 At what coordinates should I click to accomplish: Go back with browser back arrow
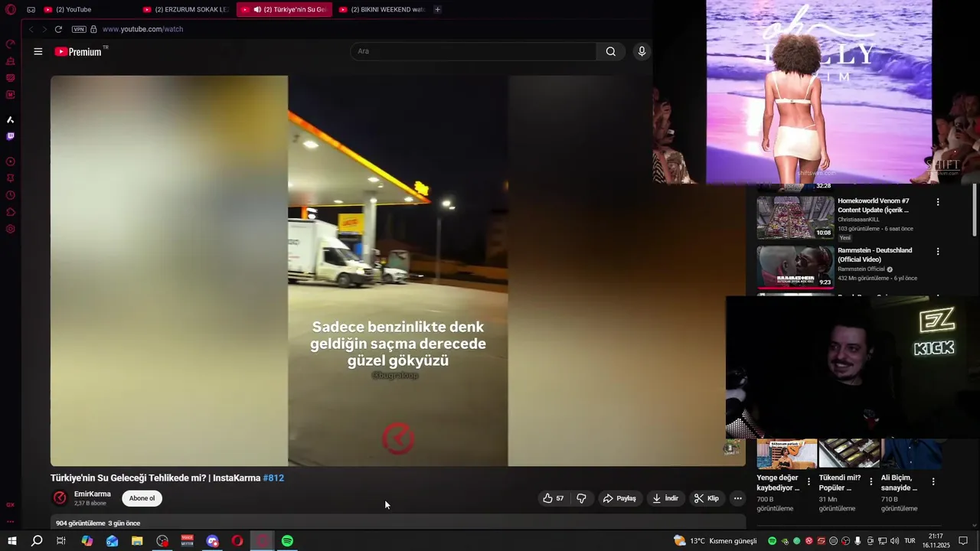click(31, 29)
